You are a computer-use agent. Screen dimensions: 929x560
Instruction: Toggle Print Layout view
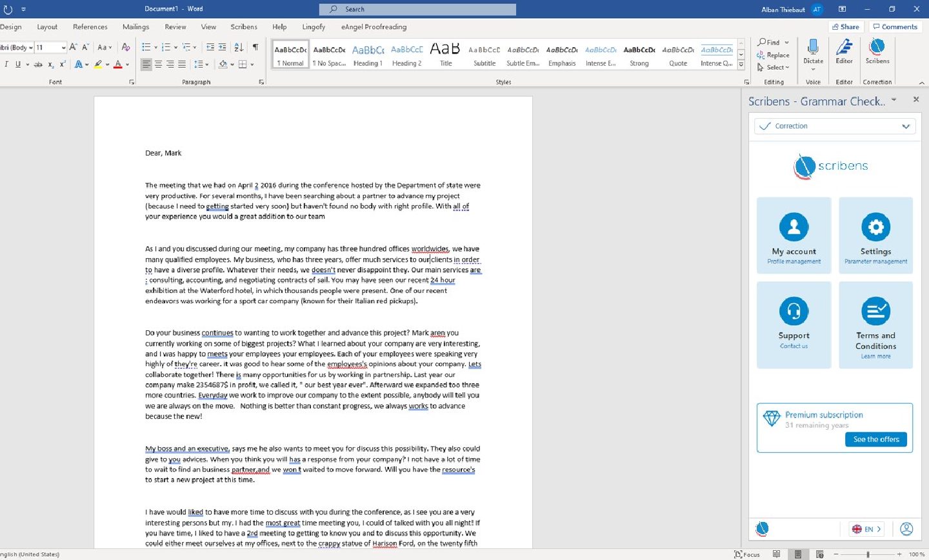[798, 554]
